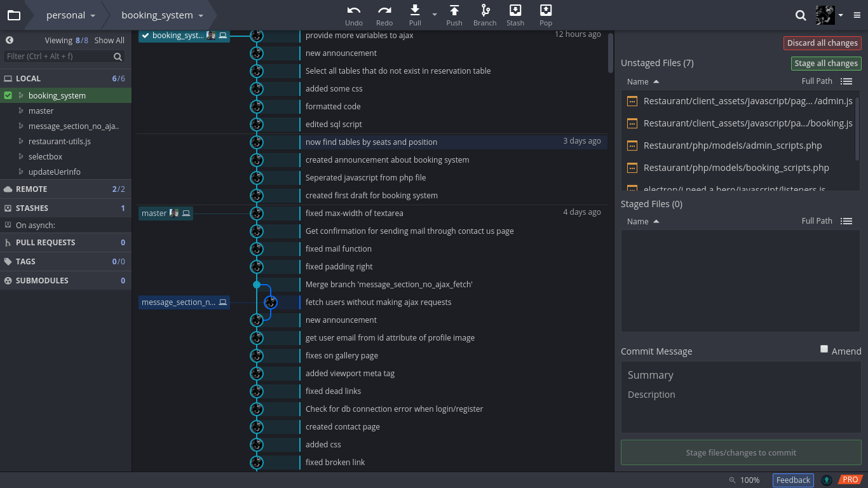This screenshot has height=488, width=868.
Task: Click Stage all changes
Action: [x=825, y=63]
